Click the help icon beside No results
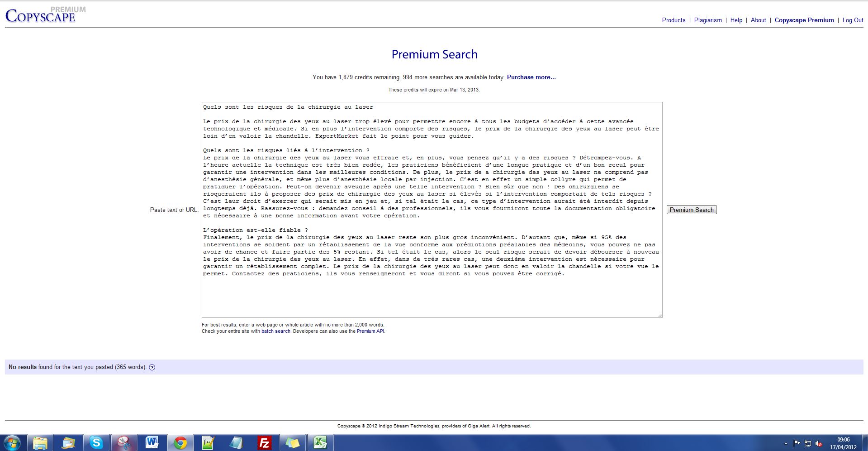Viewport: 868px width, 451px height. 152,367
